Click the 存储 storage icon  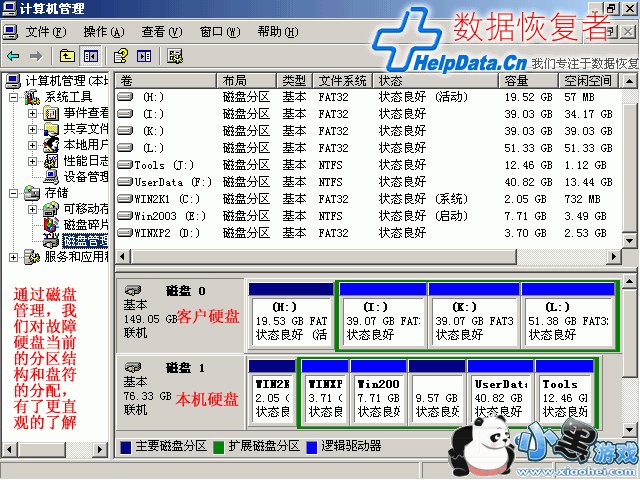(x=32, y=193)
